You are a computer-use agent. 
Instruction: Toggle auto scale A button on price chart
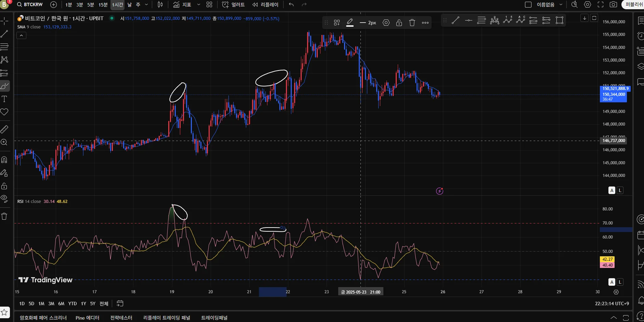pyautogui.click(x=612, y=190)
